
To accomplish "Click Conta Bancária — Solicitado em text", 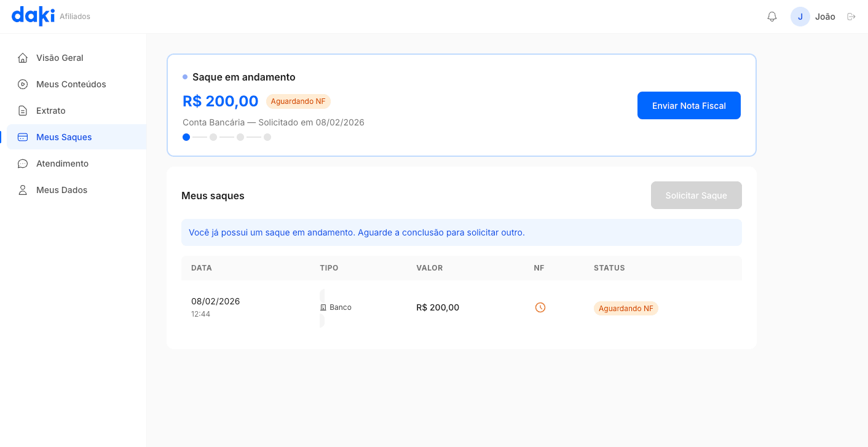I will tap(274, 122).
